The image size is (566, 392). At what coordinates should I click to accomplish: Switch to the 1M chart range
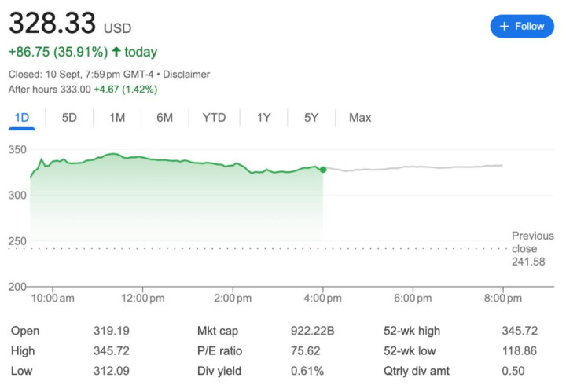pos(117,118)
